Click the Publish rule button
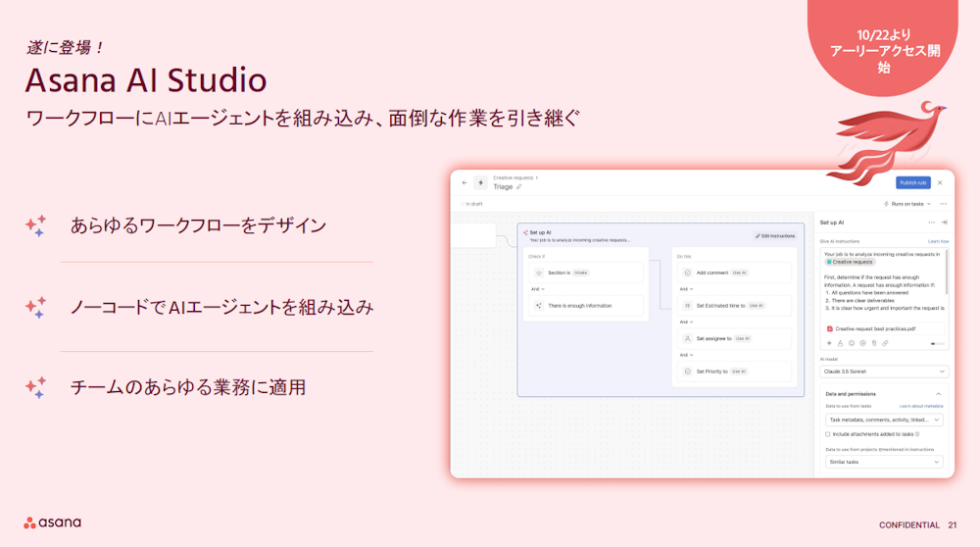The image size is (980, 547). (x=913, y=182)
